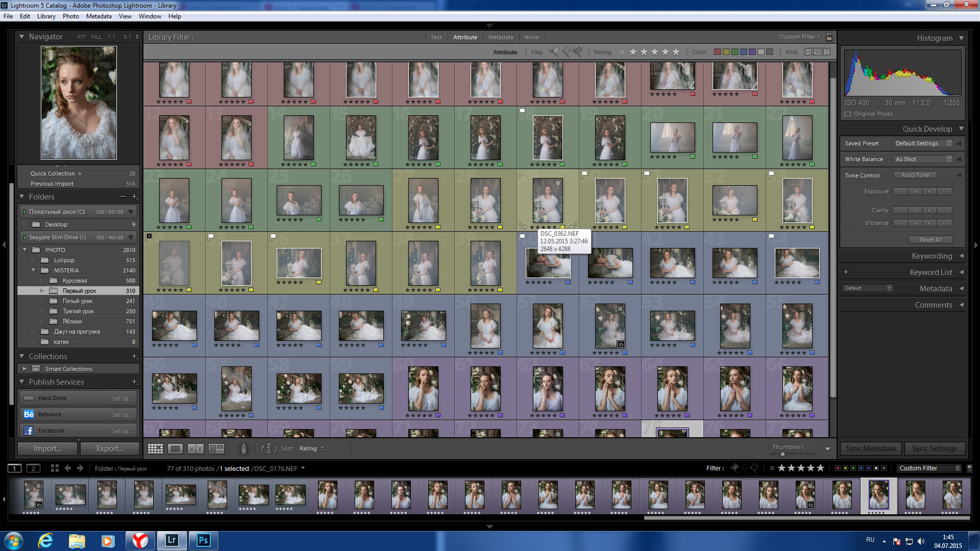Open the White Balance dropdown

pyautogui.click(x=923, y=159)
